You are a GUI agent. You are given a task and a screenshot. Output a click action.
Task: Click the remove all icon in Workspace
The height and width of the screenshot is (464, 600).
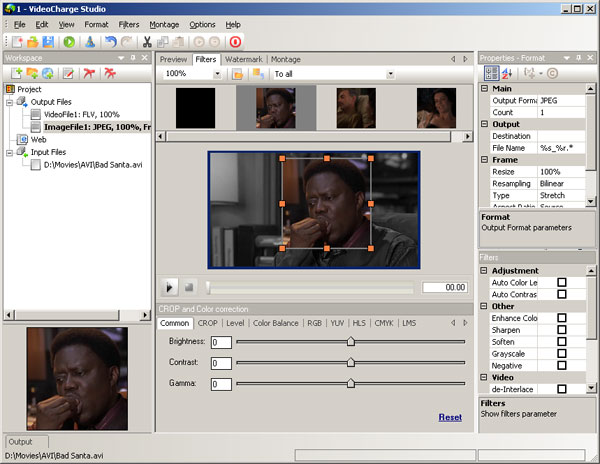point(110,73)
